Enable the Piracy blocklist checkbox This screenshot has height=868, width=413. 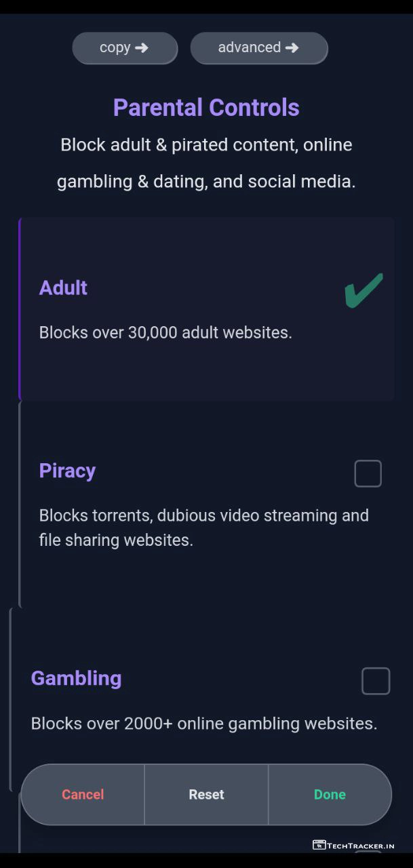click(x=368, y=473)
